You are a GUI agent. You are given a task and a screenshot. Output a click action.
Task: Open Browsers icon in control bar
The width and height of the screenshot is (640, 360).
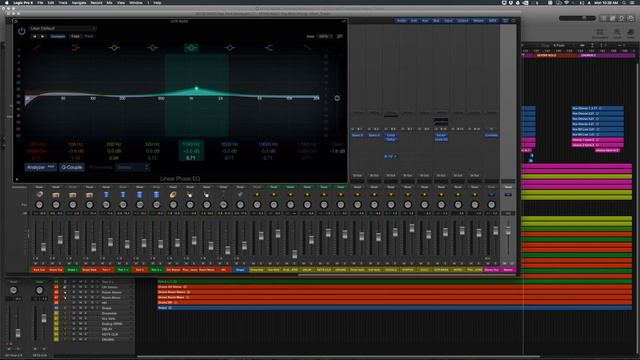631,18
